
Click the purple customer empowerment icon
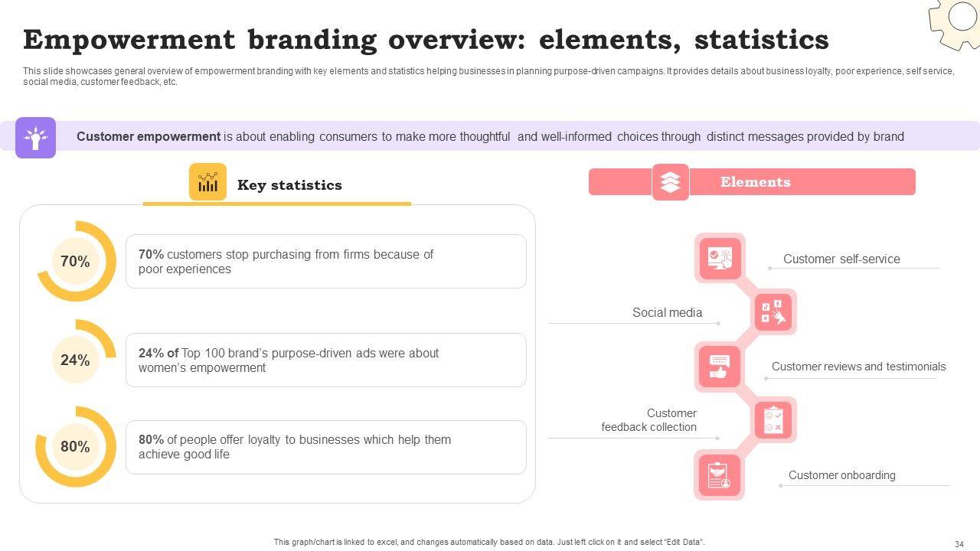coord(35,138)
